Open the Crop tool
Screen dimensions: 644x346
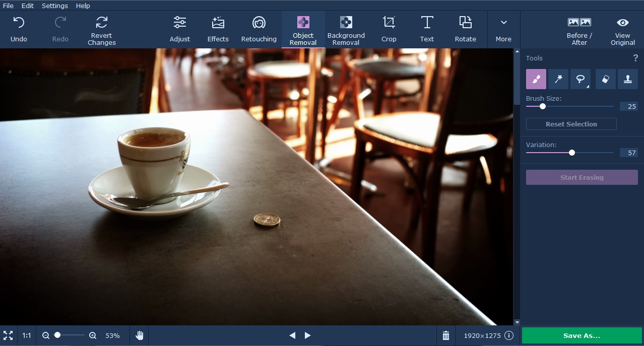[x=389, y=30]
